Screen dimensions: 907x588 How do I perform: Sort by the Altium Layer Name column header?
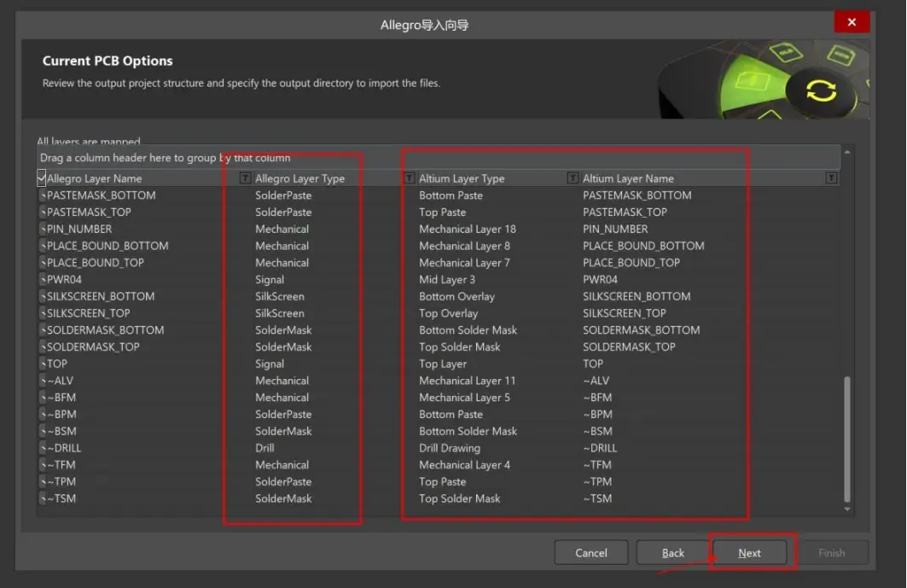tap(628, 178)
